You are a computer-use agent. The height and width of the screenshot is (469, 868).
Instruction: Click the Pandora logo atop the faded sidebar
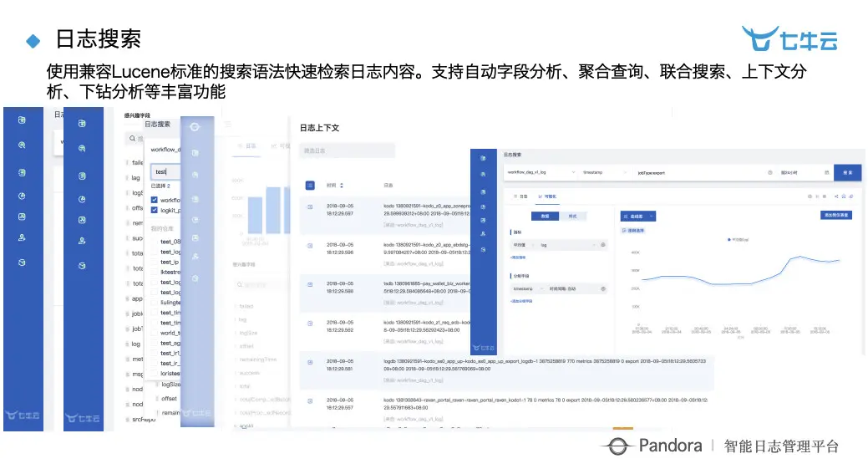point(195,127)
